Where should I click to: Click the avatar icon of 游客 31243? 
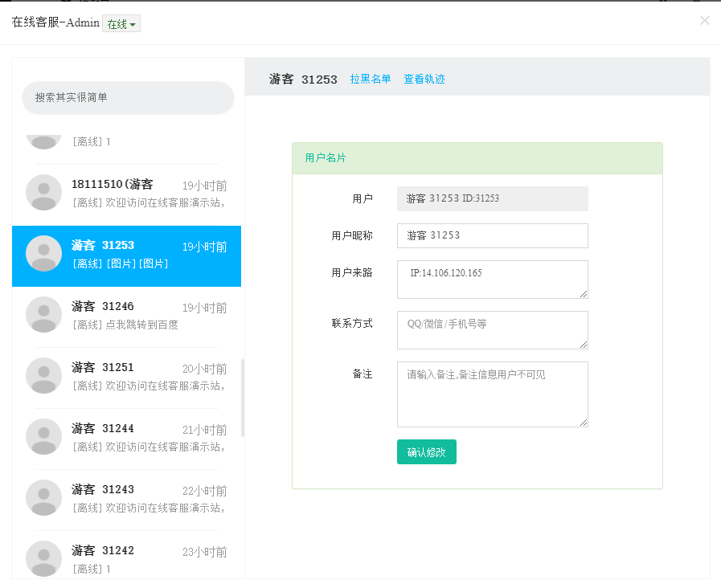pyautogui.click(x=43, y=497)
